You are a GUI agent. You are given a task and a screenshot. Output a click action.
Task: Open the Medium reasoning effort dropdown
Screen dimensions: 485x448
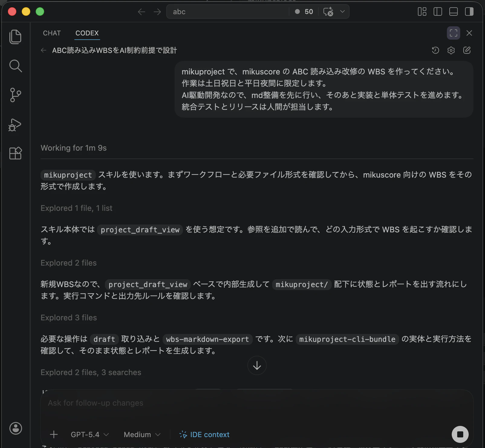[142, 434]
